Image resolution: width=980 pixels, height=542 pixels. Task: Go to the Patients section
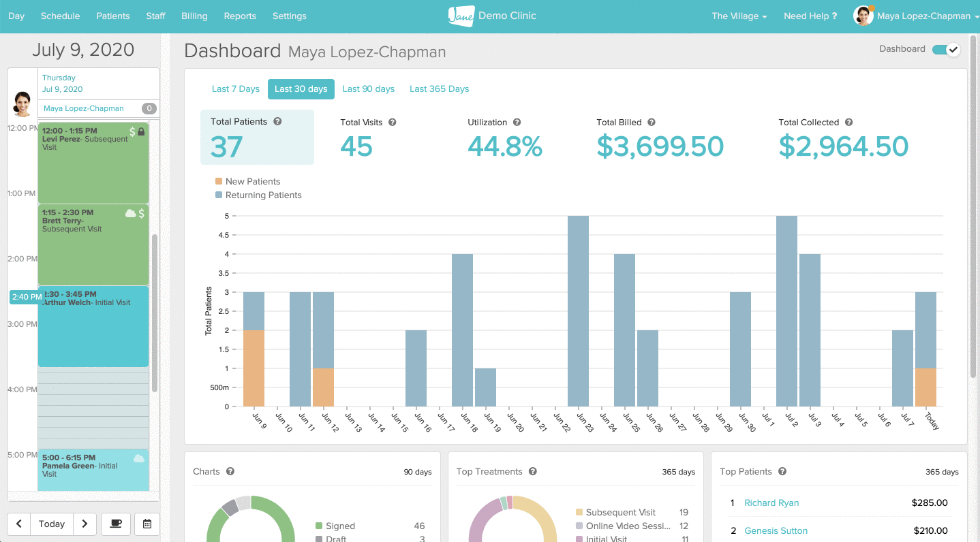[113, 16]
